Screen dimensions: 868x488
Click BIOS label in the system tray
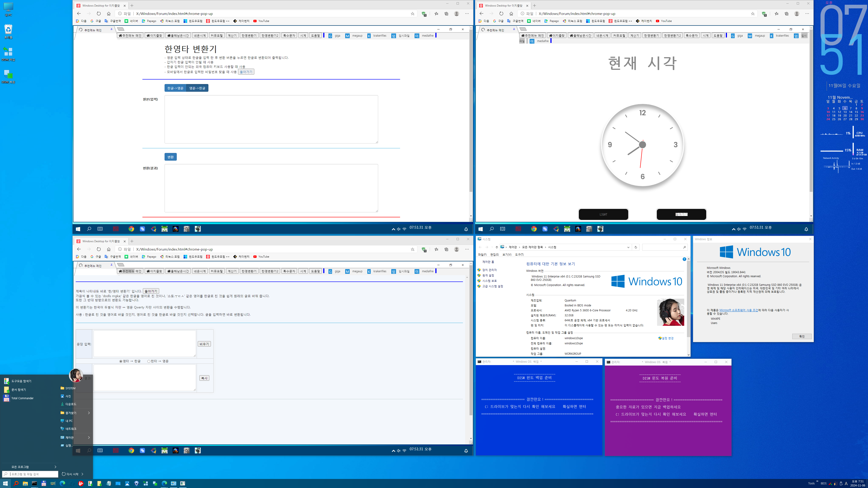(x=823, y=483)
